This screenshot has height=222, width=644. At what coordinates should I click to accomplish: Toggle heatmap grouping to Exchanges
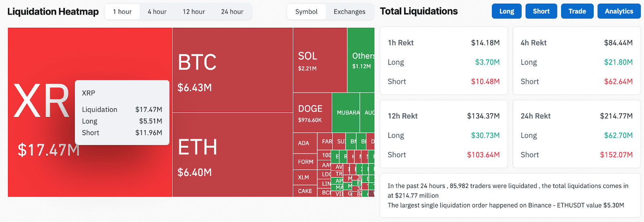pos(349,12)
